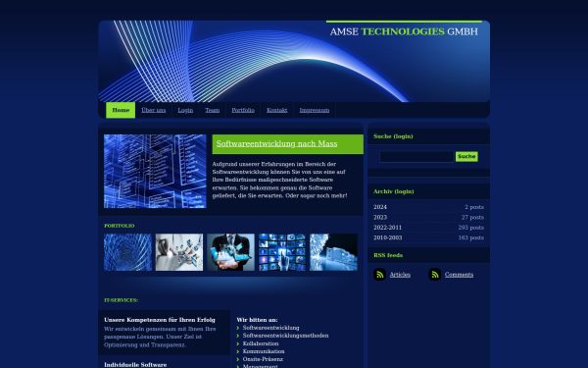Select the Softwareentwicklungsmethoden list item
Viewport: 588px width, 368px height.
click(x=285, y=336)
